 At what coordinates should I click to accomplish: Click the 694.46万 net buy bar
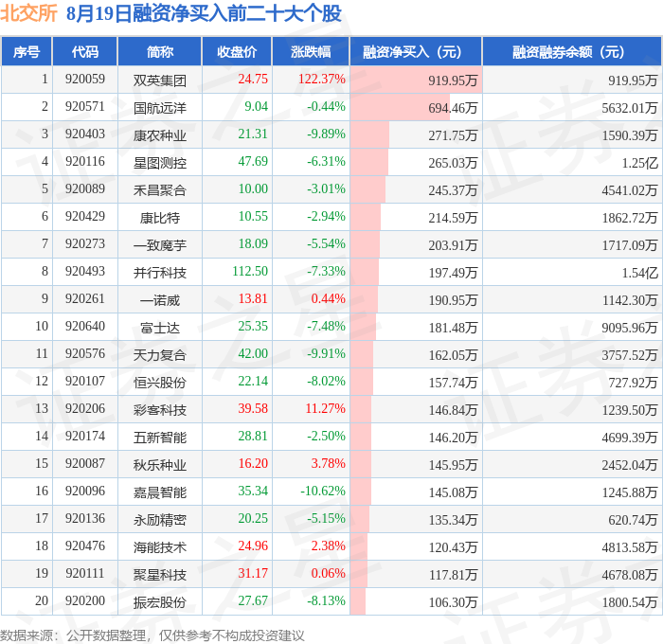click(400, 107)
